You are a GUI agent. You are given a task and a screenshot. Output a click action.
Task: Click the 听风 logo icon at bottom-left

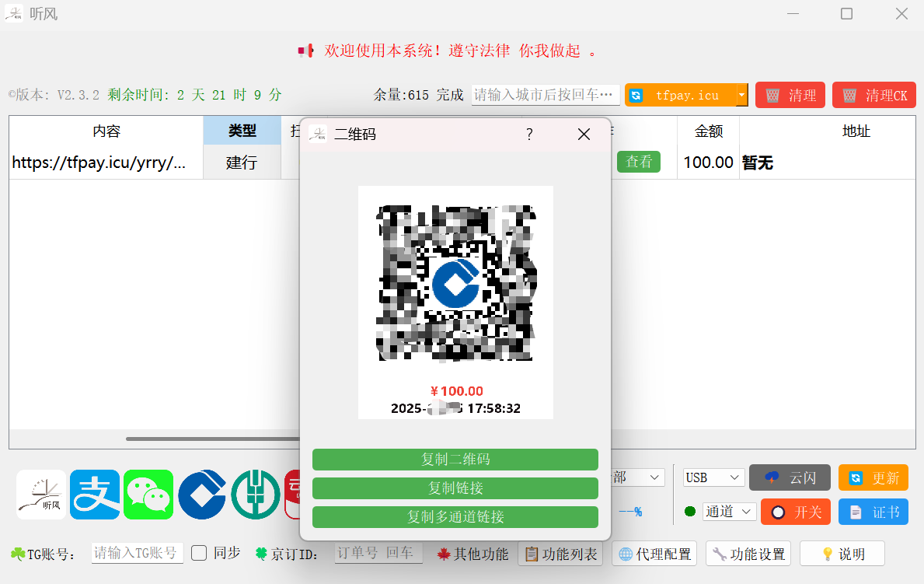coord(42,495)
